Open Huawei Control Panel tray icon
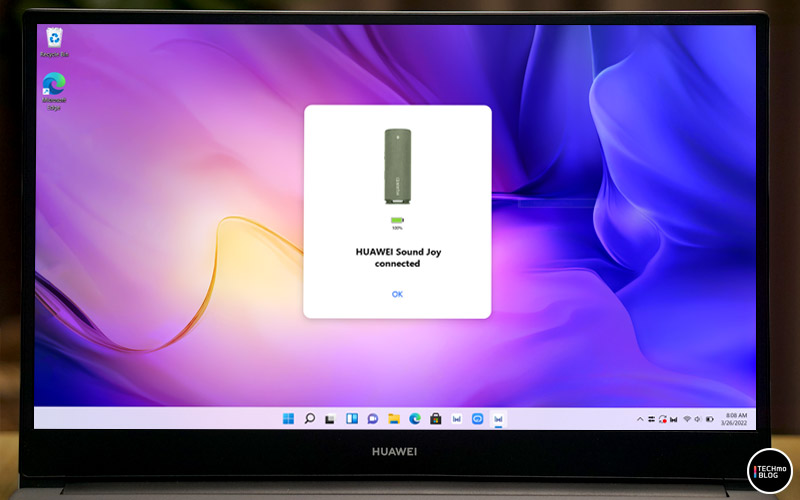 [652, 419]
